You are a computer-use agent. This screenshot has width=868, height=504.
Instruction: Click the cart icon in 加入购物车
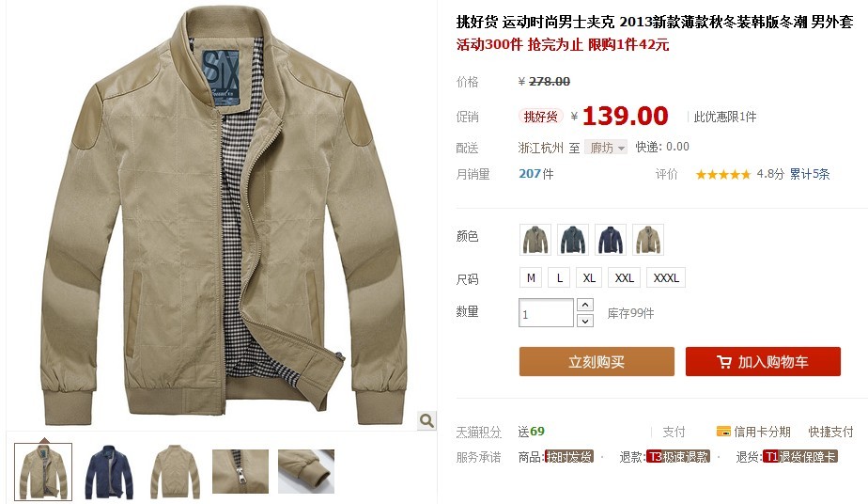click(x=724, y=362)
